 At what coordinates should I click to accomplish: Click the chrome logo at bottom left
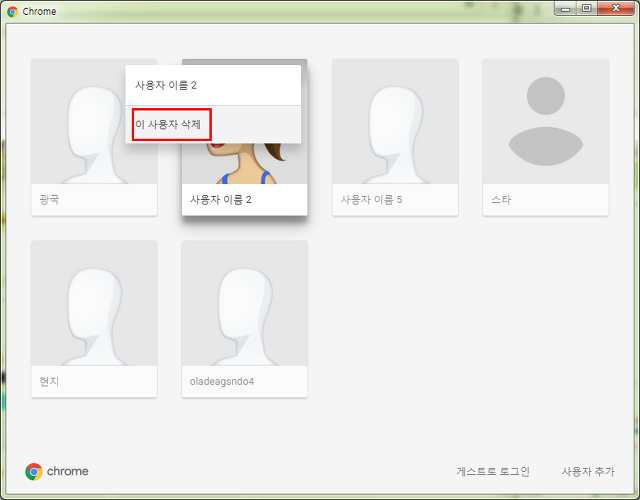(57, 471)
